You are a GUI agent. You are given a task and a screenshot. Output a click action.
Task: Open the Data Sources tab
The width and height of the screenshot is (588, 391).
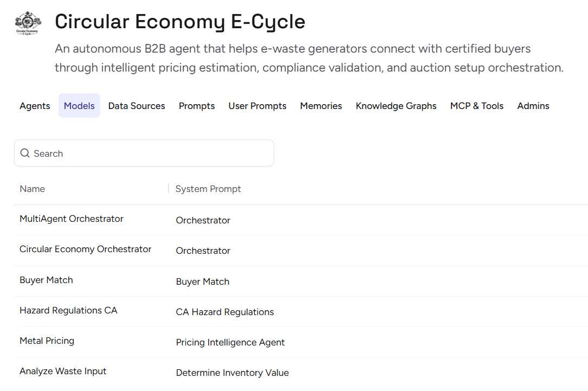pyautogui.click(x=137, y=106)
